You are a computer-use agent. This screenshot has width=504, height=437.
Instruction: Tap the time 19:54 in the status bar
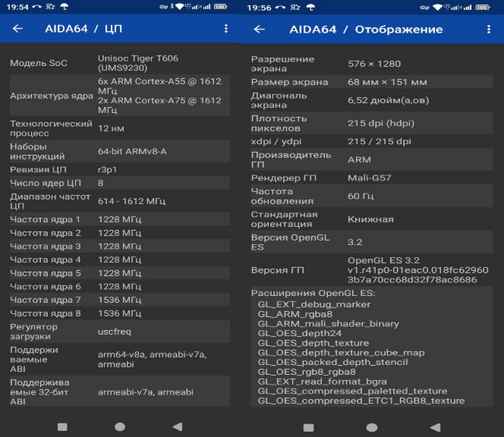[17, 7]
